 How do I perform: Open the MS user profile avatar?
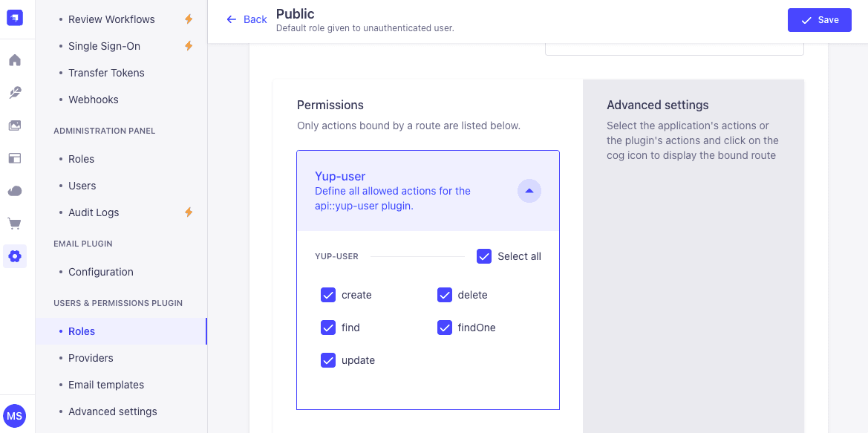click(15, 416)
